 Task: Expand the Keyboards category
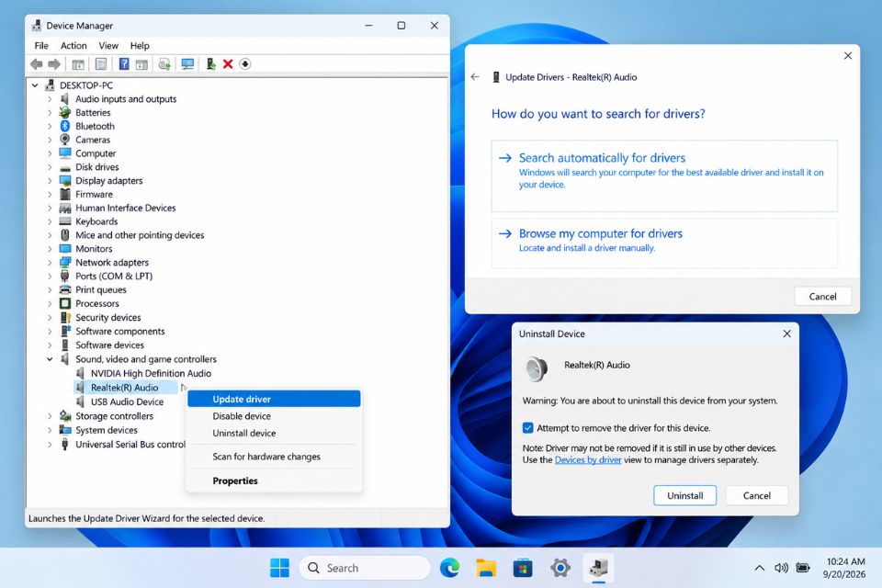[50, 221]
